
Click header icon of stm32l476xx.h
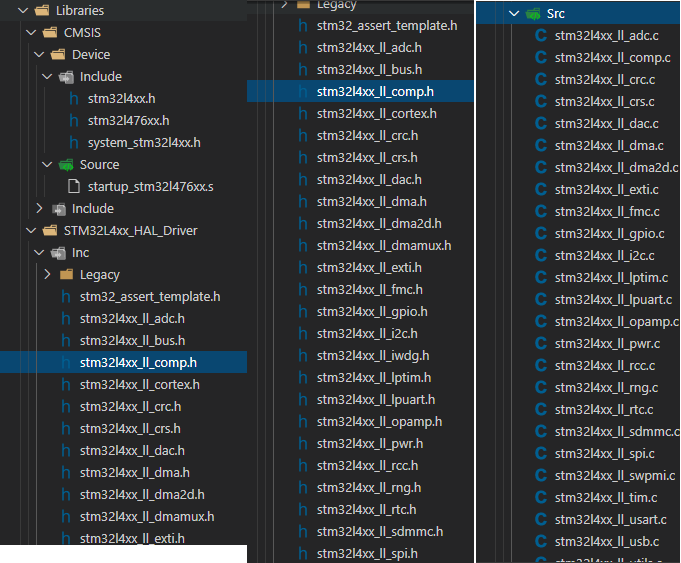click(x=74, y=121)
